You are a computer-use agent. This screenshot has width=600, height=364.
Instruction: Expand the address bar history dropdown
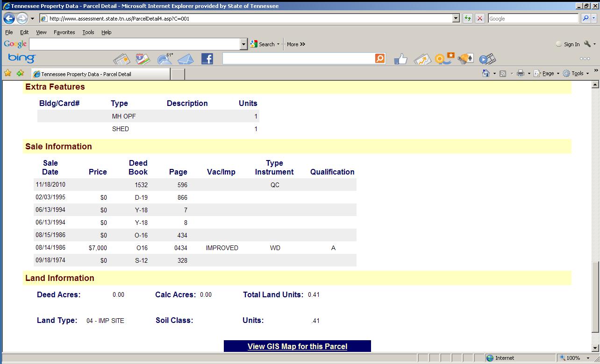point(456,19)
